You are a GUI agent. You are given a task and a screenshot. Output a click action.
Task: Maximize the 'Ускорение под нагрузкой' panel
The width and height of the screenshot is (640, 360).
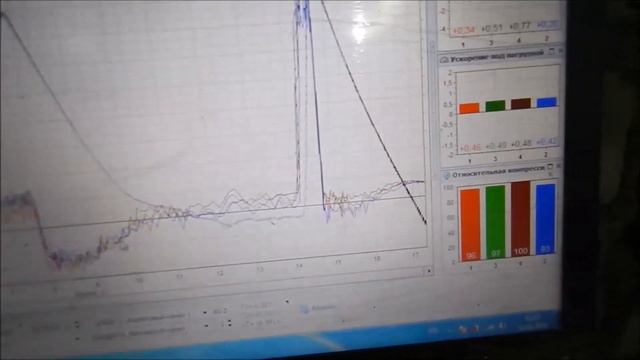pyautogui.click(x=551, y=52)
